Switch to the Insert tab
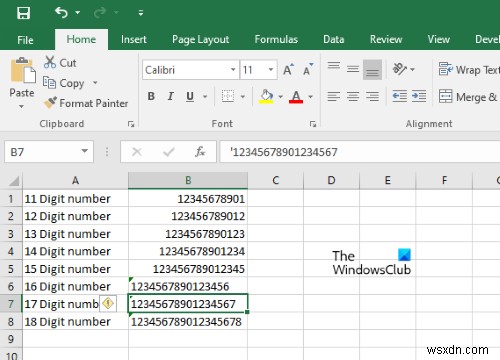The height and width of the screenshot is (360, 500). (x=134, y=39)
